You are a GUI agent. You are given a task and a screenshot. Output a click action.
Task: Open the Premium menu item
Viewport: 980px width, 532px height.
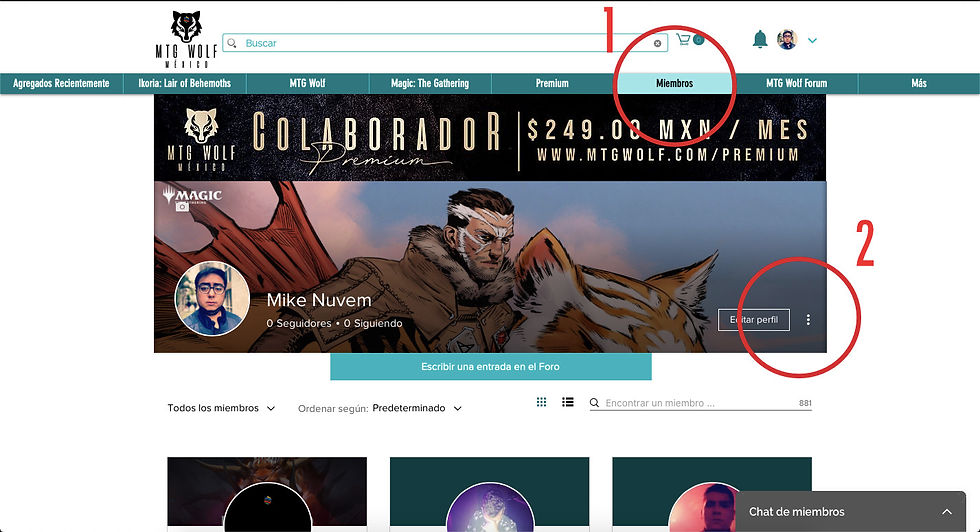click(552, 83)
